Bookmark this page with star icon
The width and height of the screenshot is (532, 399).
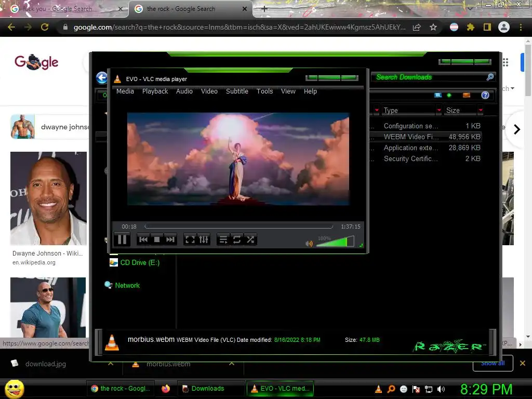[x=433, y=27]
